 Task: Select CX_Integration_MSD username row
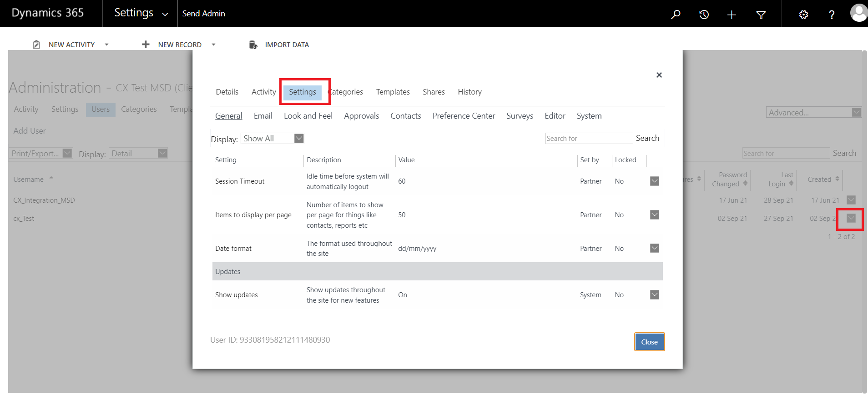tap(44, 200)
